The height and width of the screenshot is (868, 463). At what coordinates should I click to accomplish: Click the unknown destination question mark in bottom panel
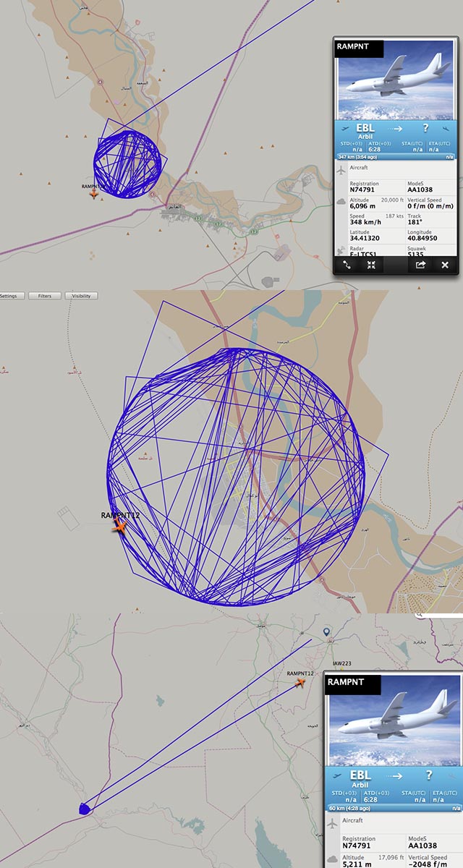point(429,775)
